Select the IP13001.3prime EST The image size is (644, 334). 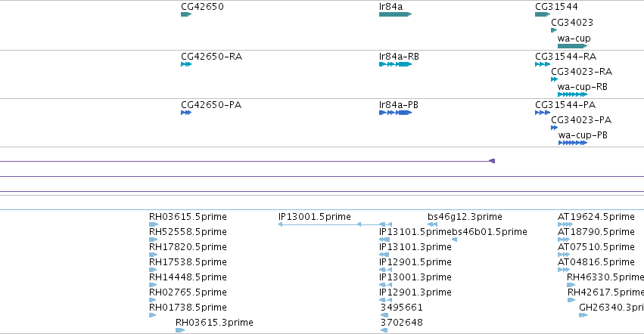(x=385, y=285)
